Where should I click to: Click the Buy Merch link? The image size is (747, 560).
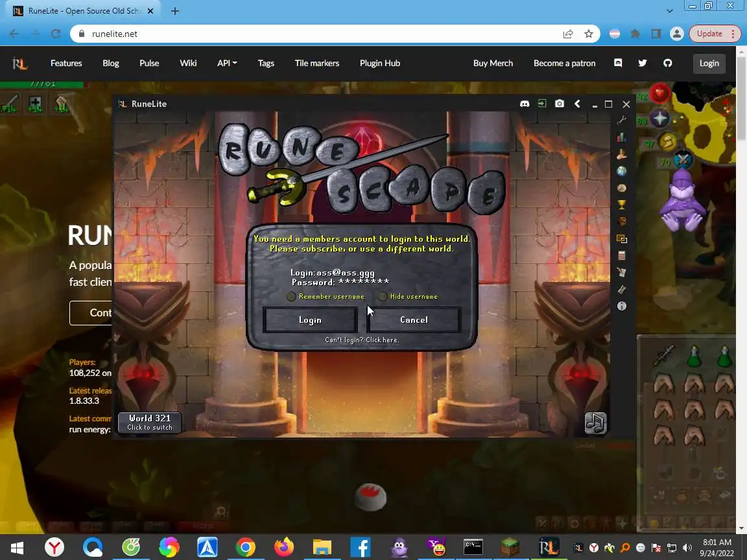coord(493,63)
